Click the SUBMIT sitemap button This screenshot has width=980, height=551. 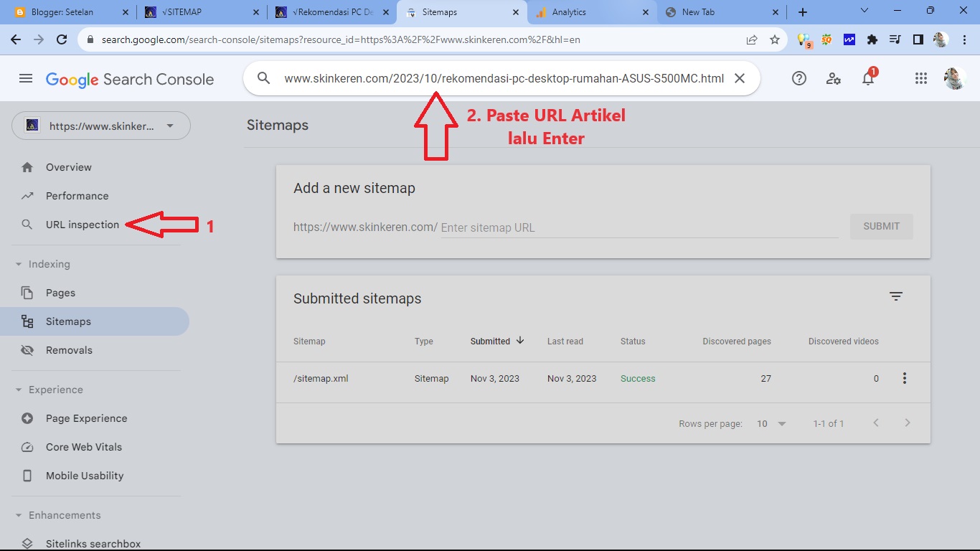(882, 226)
